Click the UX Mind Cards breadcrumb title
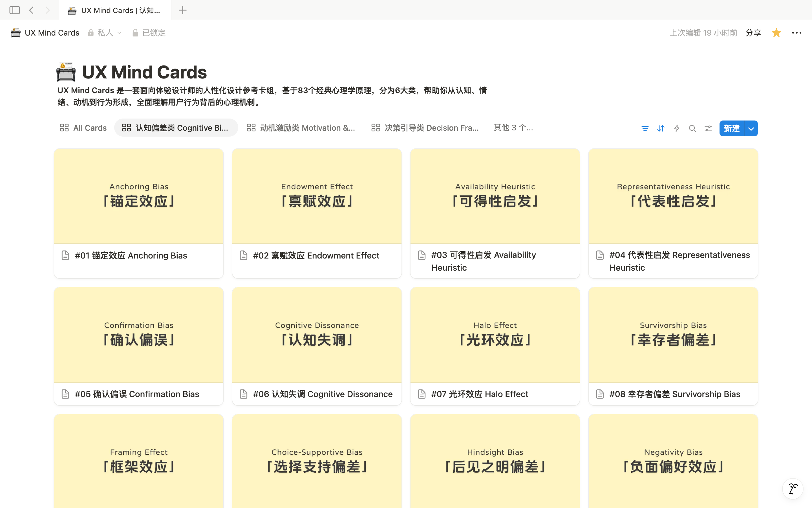 pos(52,32)
